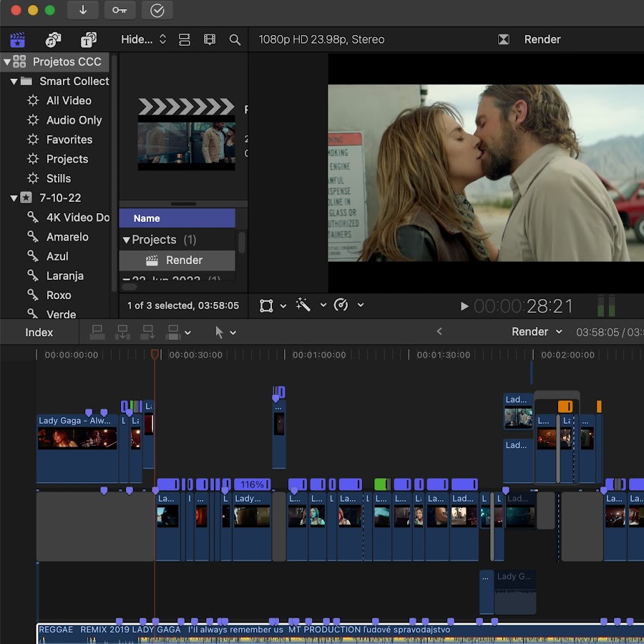This screenshot has width=644, height=644.
Task: Open the Keyword Editor key button
Action: point(119,10)
